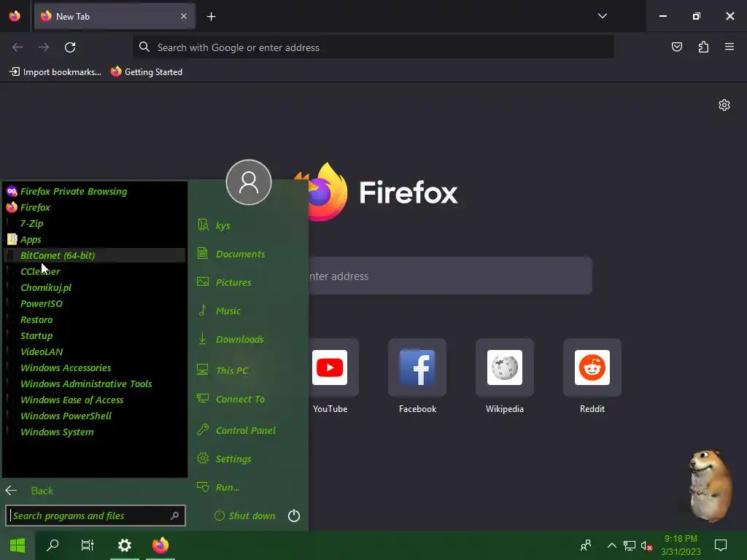This screenshot has width=747, height=560.
Task: Reload the page in Firefox toolbar
Action: (70, 47)
